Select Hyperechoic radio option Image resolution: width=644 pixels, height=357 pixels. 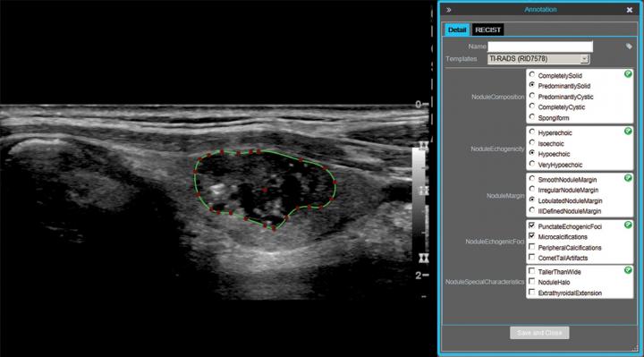[532, 132]
